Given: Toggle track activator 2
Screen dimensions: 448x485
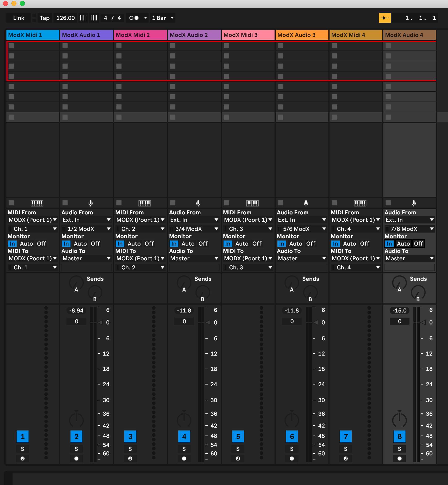Looking at the screenshot, I should [76, 436].
